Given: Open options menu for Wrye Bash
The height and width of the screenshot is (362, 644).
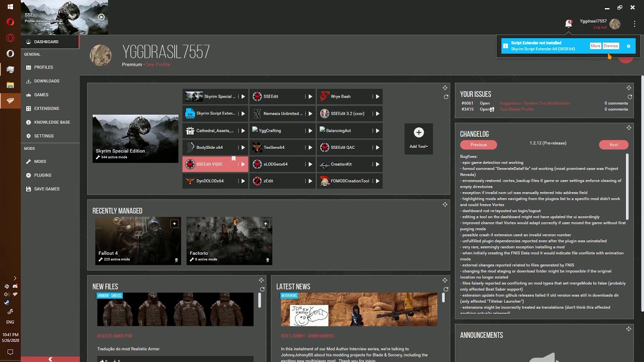Looking at the screenshot, I should point(373,97).
